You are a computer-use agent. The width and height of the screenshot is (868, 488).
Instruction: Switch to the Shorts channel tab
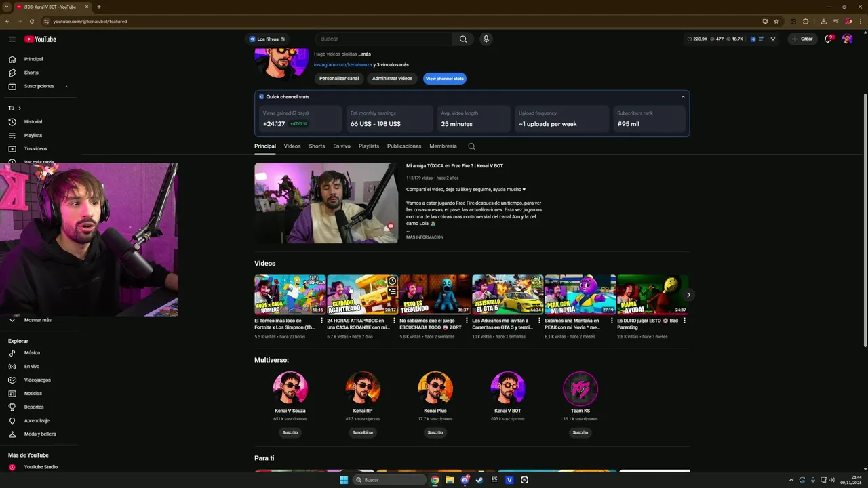(317, 146)
